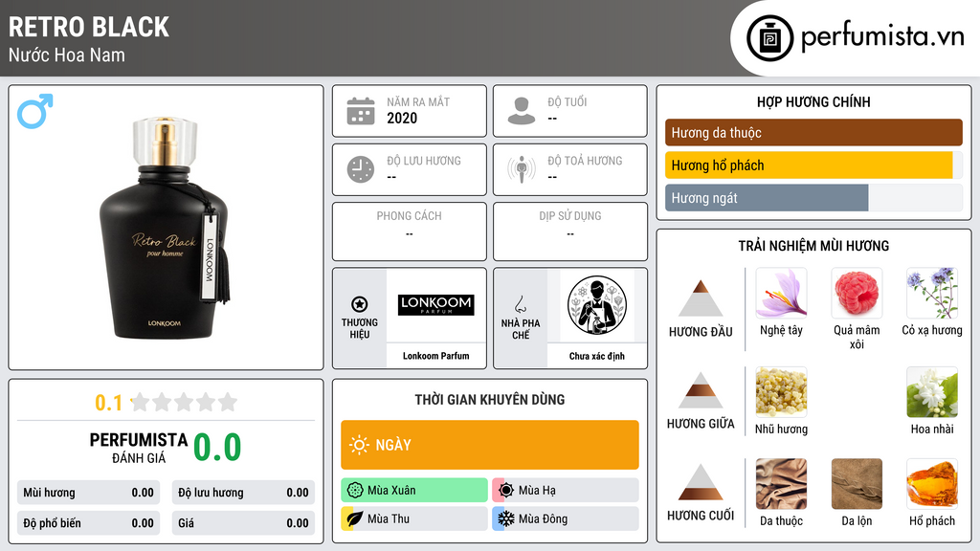Click the Hương đầu pyramid icon
Viewport: 980px width, 551px height.
coord(701,298)
